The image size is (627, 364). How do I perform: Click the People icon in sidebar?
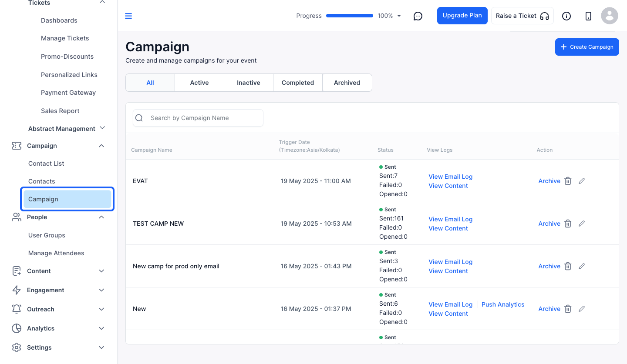(17, 217)
